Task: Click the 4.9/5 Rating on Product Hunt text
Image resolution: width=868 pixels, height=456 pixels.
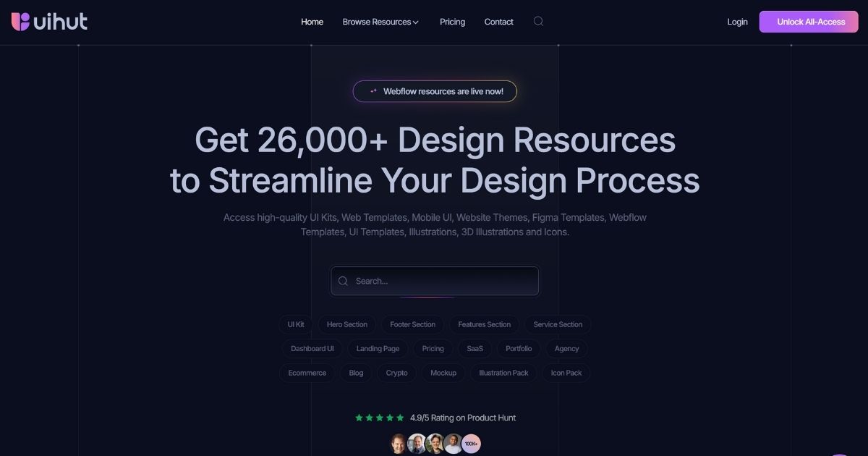Action: 463,418
